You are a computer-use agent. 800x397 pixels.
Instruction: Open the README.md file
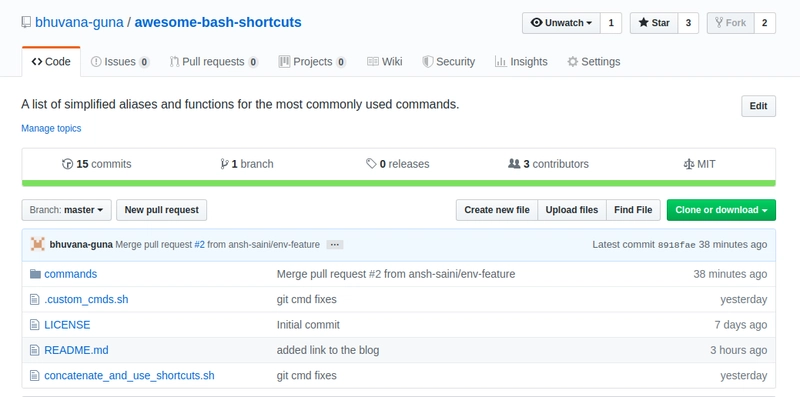tap(77, 351)
